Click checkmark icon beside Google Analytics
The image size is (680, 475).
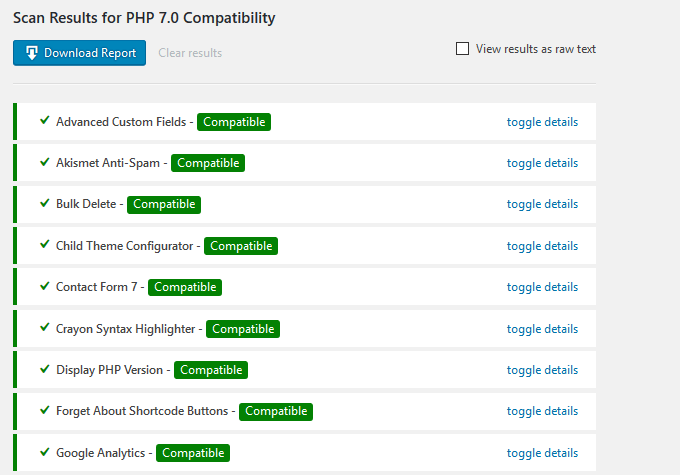pos(44,452)
